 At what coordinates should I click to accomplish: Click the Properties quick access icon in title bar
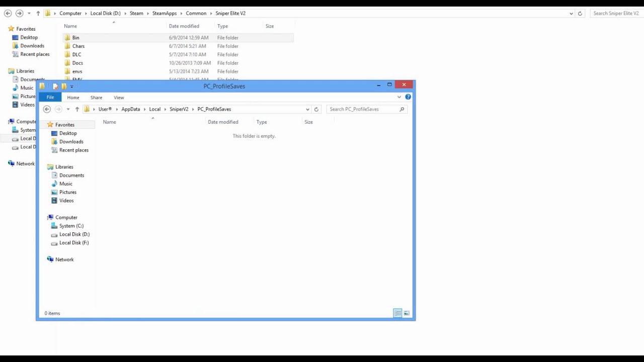pyautogui.click(x=55, y=86)
